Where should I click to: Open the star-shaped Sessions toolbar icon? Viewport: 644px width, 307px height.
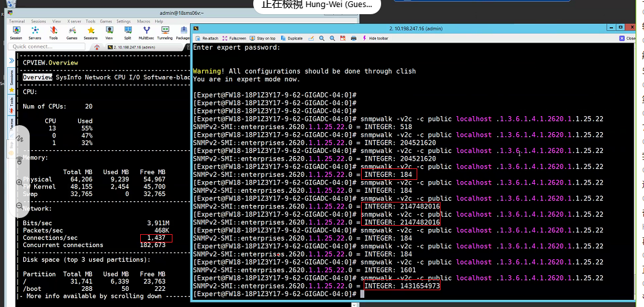coord(91,33)
